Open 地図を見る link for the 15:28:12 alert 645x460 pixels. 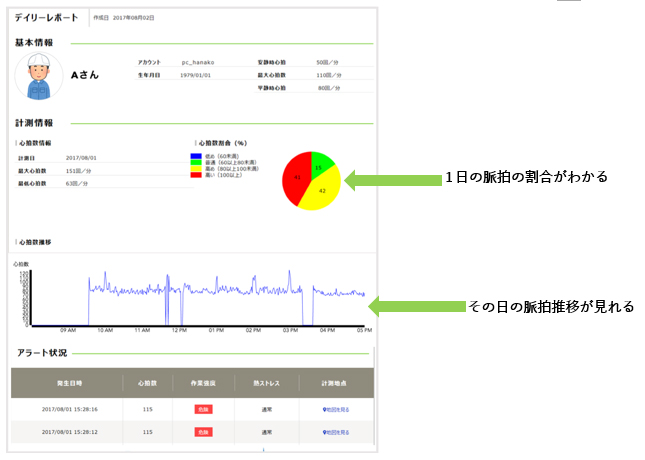point(335,431)
